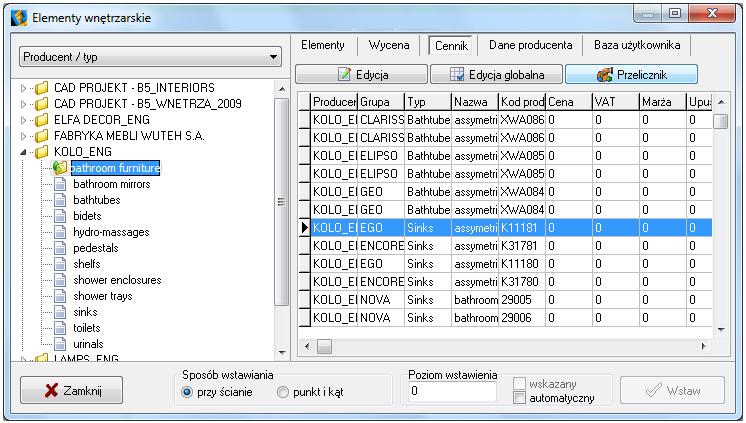Image resolution: width=746 pixels, height=423 pixels.
Task: Click the document icon beside bathroom mirrors
Action: [60, 184]
